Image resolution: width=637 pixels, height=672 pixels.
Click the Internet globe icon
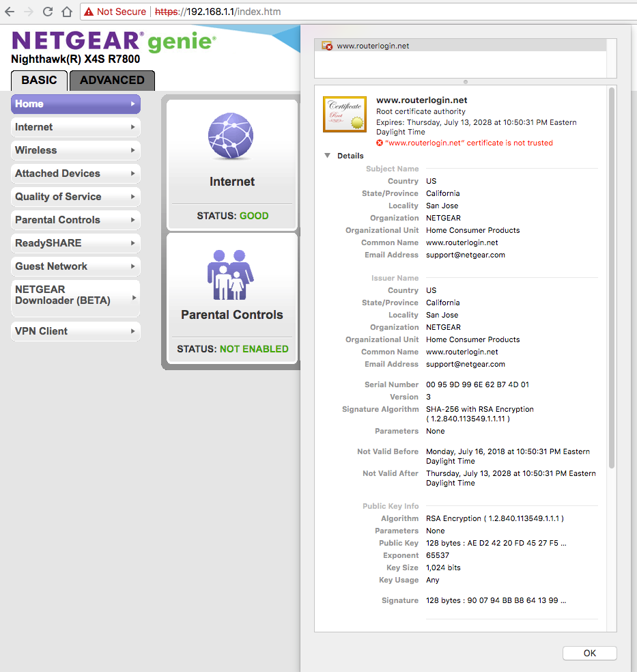[231, 137]
